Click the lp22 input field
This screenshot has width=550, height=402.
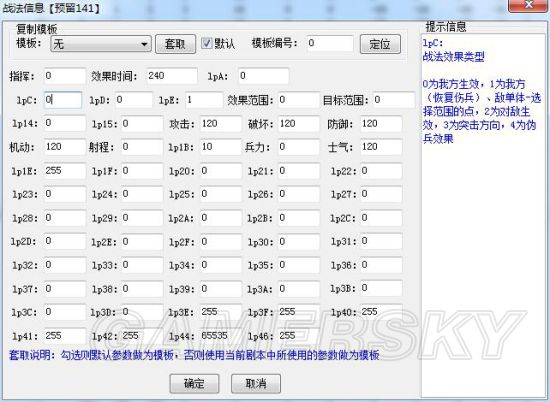[381, 171]
